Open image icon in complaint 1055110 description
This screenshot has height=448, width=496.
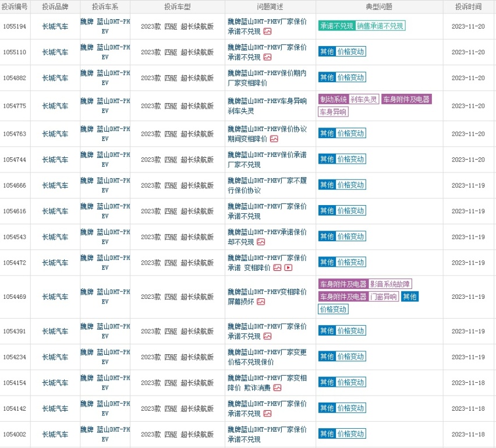(x=267, y=57)
